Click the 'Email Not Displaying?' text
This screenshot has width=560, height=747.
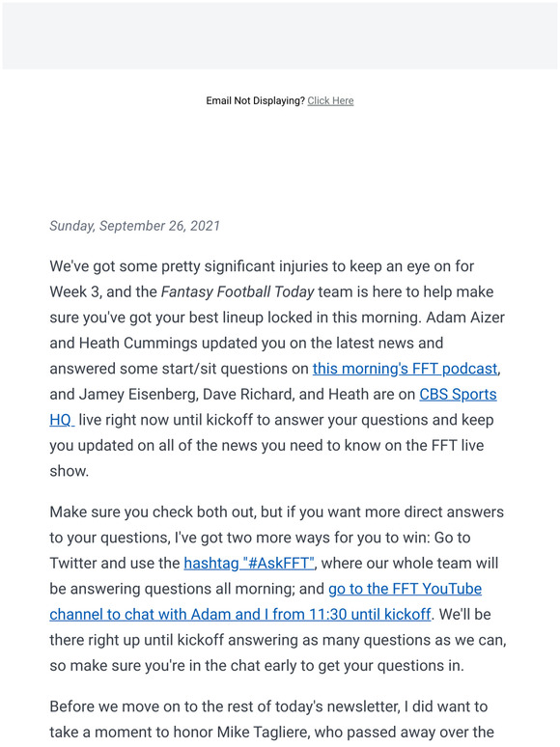point(255,100)
